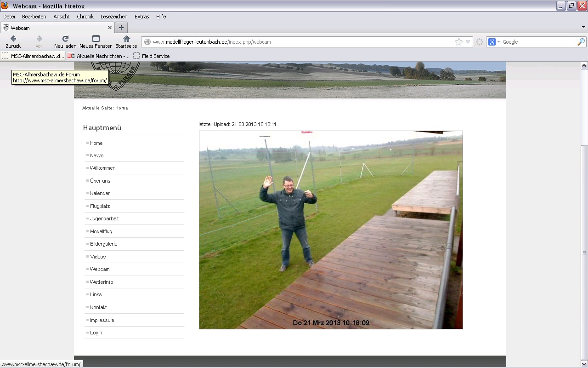
Task: Open the Chronik menu
Action: 85,17
